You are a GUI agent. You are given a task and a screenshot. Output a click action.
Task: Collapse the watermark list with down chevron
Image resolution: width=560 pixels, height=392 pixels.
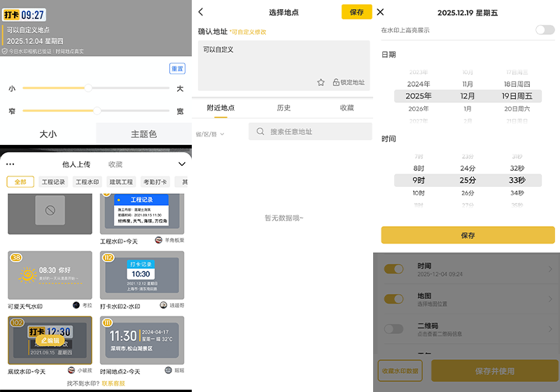coord(182,164)
